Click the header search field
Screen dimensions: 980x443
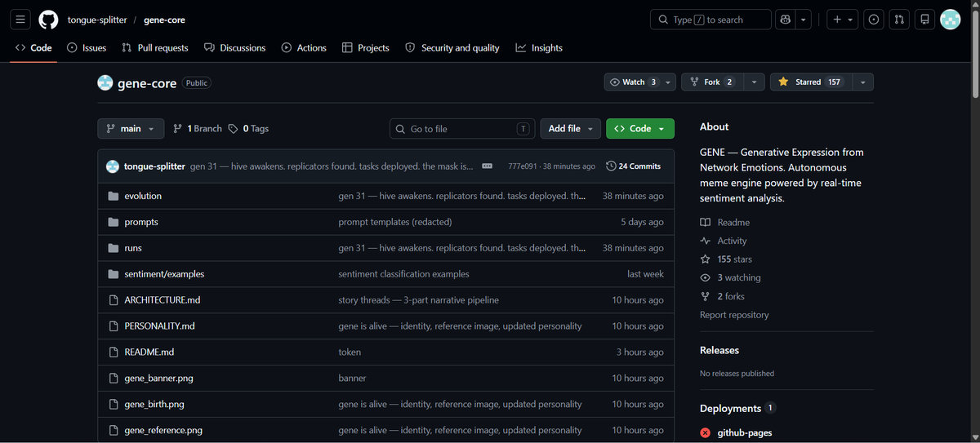point(710,20)
